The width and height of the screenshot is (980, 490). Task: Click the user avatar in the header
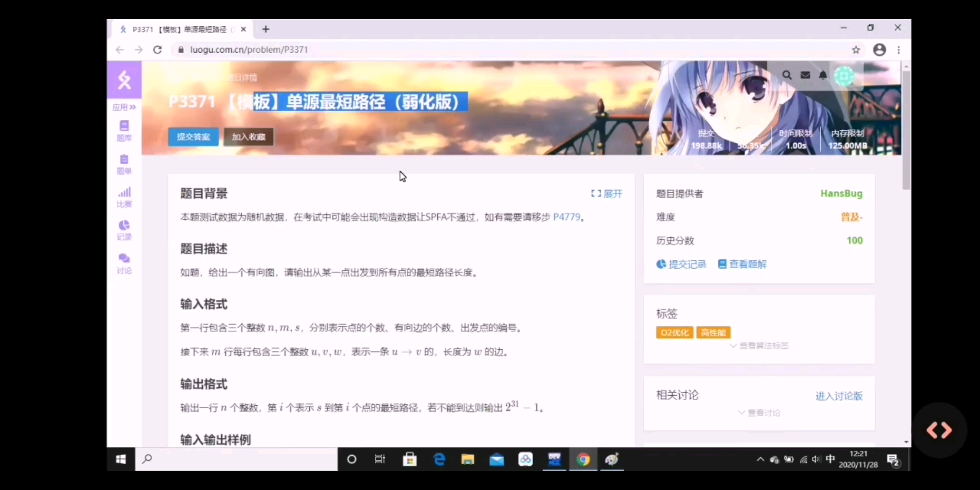(x=845, y=76)
